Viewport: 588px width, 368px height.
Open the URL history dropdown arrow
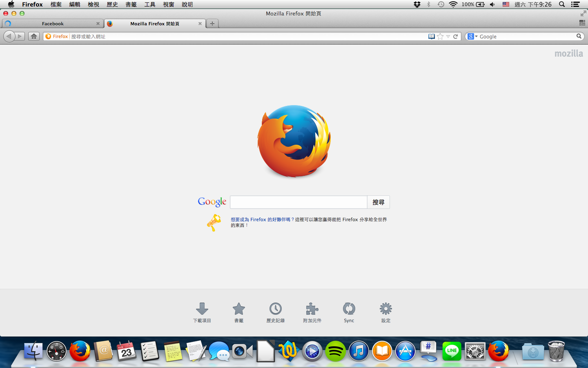click(x=448, y=37)
